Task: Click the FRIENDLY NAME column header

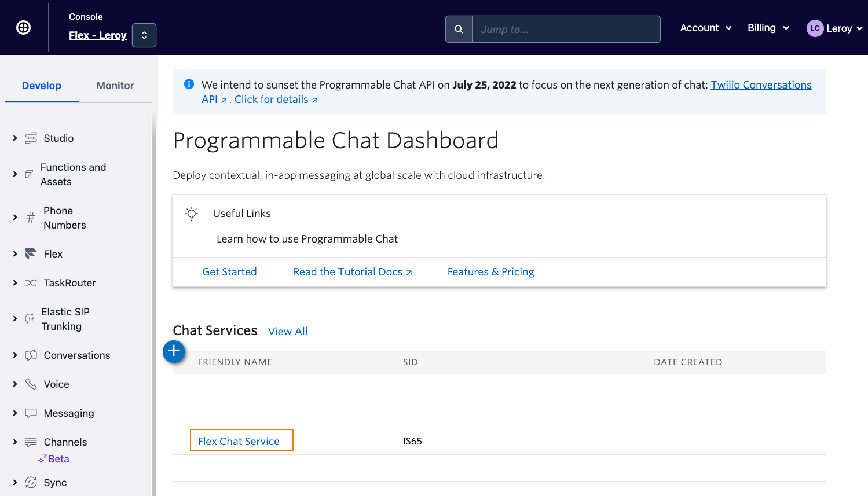Action: pyautogui.click(x=235, y=362)
